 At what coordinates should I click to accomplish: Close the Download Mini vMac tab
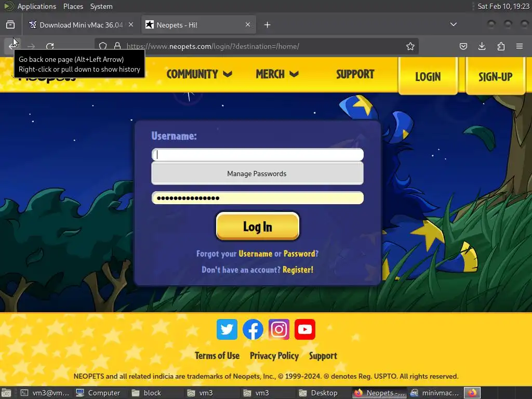(131, 25)
